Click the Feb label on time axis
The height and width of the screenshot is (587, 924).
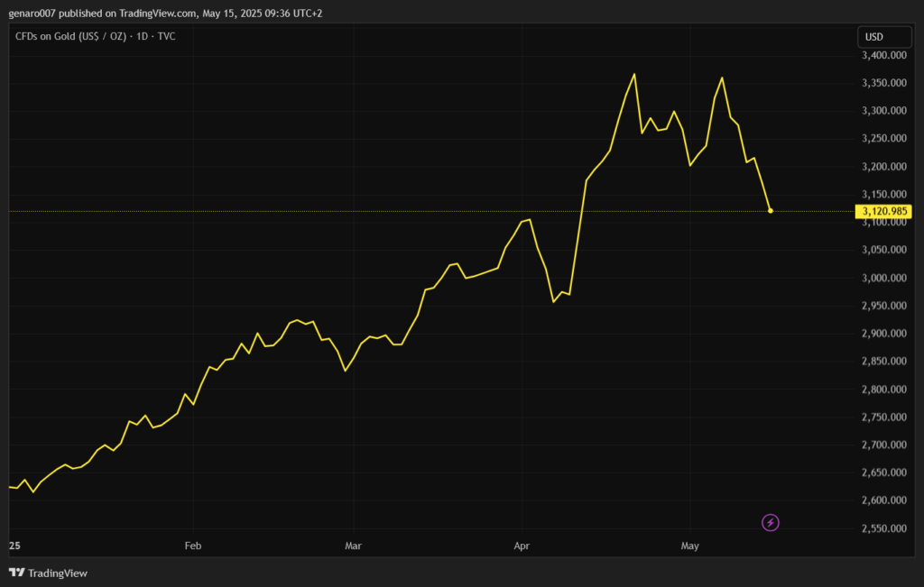click(x=191, y=546)
